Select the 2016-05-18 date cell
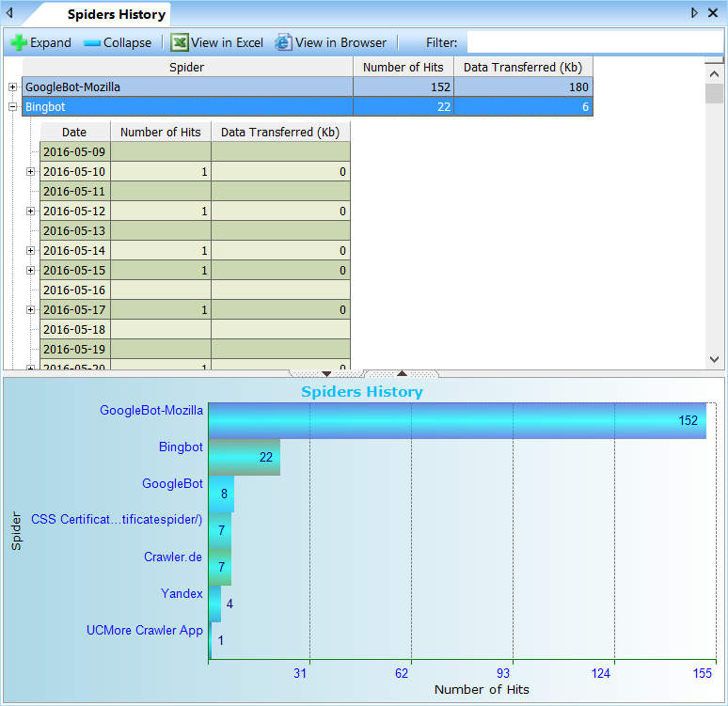 pyautogui.click(x=74, y=330)
